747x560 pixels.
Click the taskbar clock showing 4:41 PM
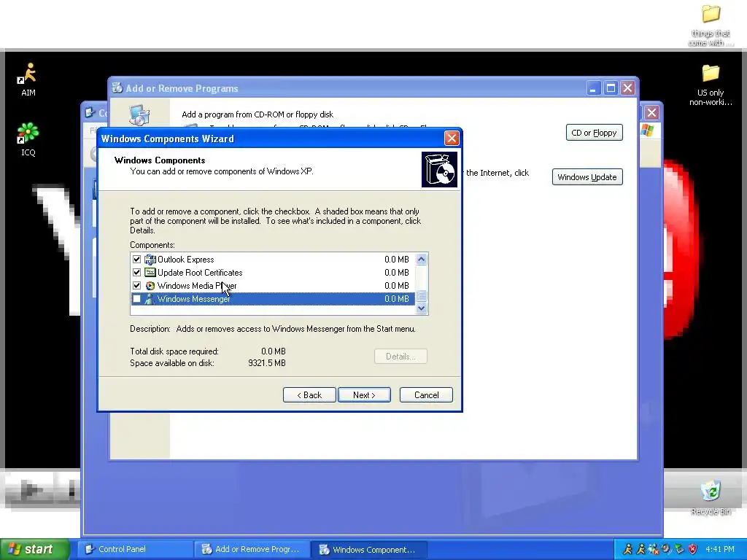[x=720, y=549]
